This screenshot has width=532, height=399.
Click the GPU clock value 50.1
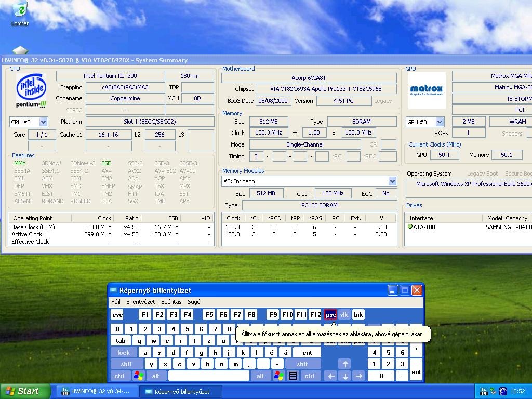pos(444,155)
